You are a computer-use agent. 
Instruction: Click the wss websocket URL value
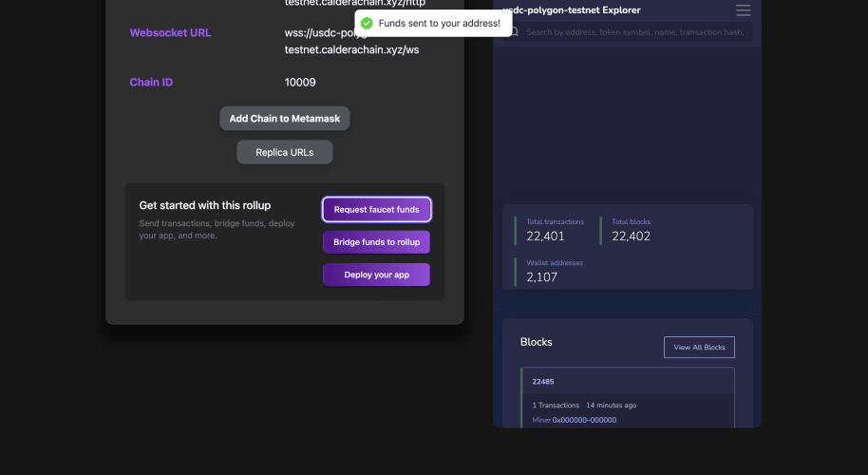351,42
